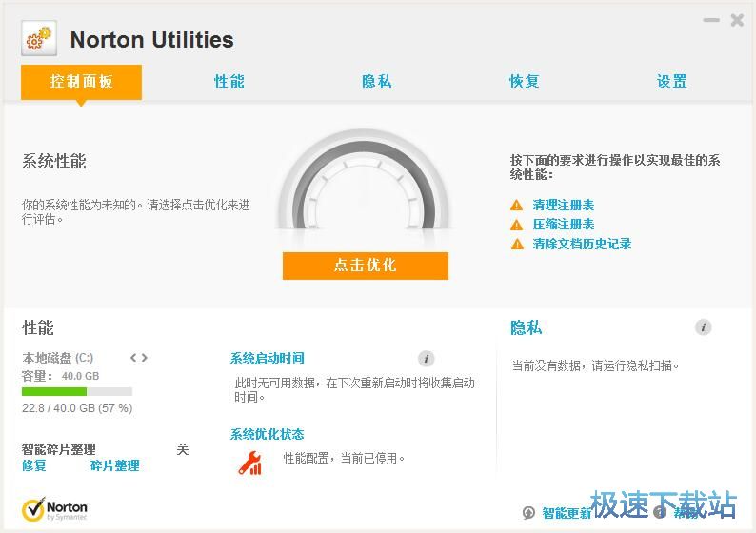Click the 本地磁盘 (C:) label
This screenshot has width=756, height=533.
(58, 358)
